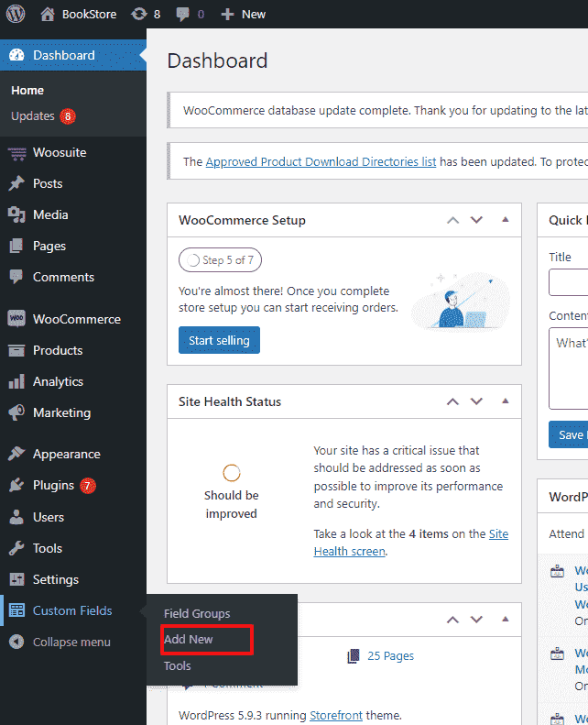Click the Plugins plug icon

coord(16,485)
